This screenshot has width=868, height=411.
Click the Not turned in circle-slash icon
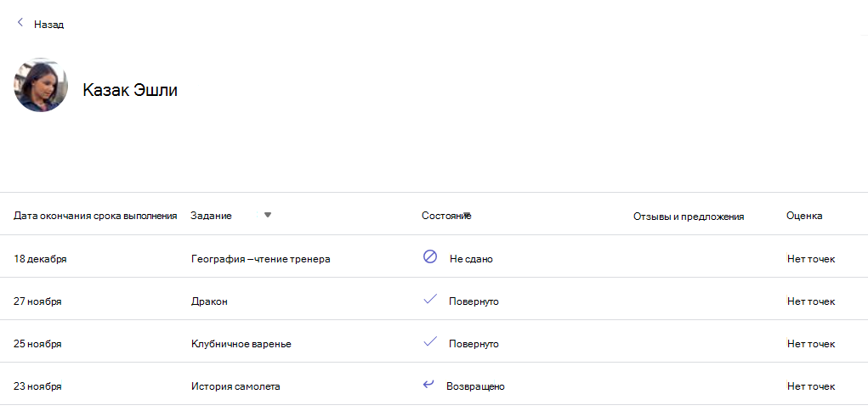[x=430, y=256]
